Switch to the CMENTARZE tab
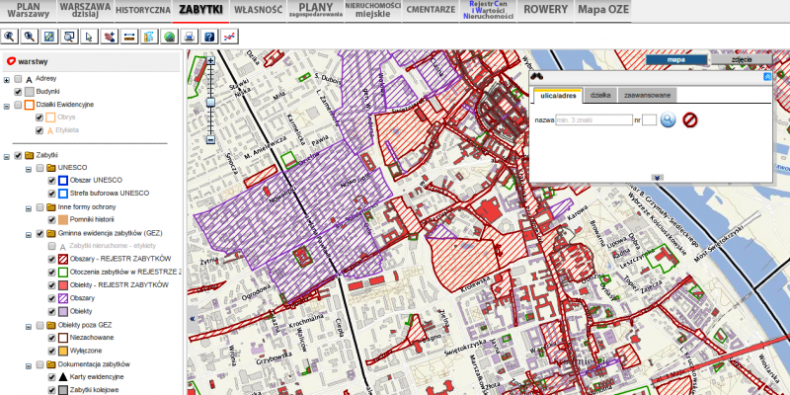The image size is (790, 395). click(431, 10)
